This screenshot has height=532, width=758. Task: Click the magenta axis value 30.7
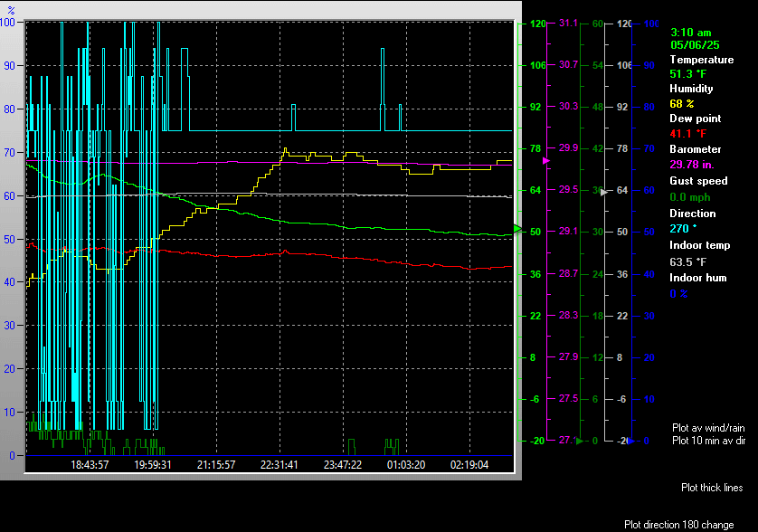click(568, 65)
